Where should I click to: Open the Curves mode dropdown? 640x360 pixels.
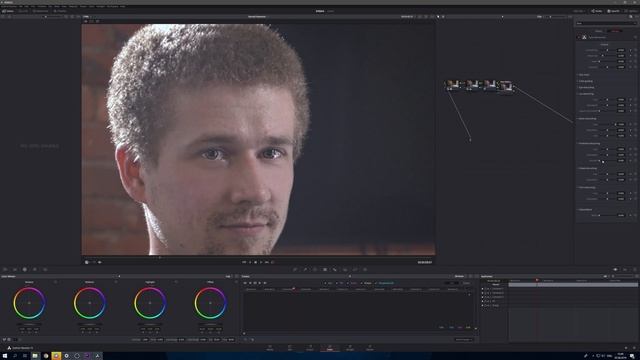(461, 276)
